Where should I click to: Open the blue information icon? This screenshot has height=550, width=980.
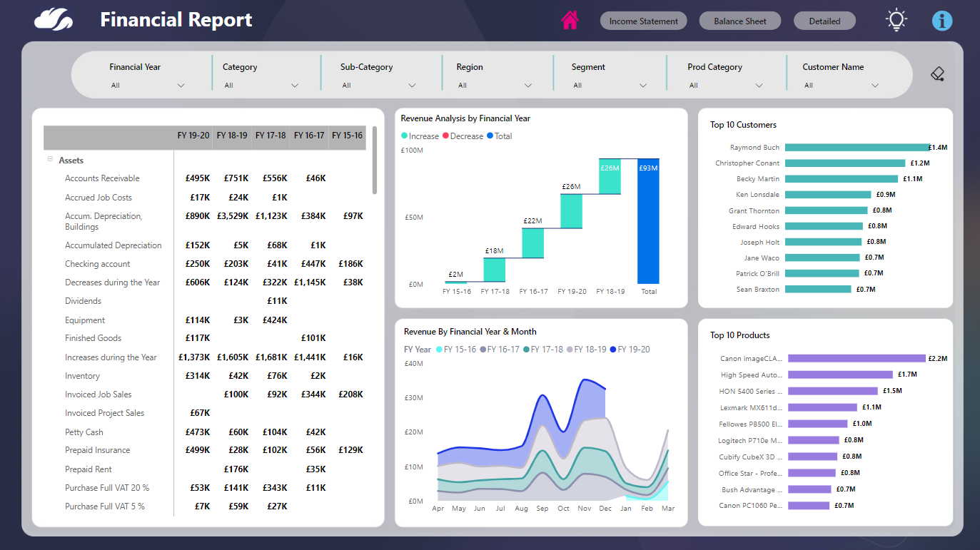942,21
